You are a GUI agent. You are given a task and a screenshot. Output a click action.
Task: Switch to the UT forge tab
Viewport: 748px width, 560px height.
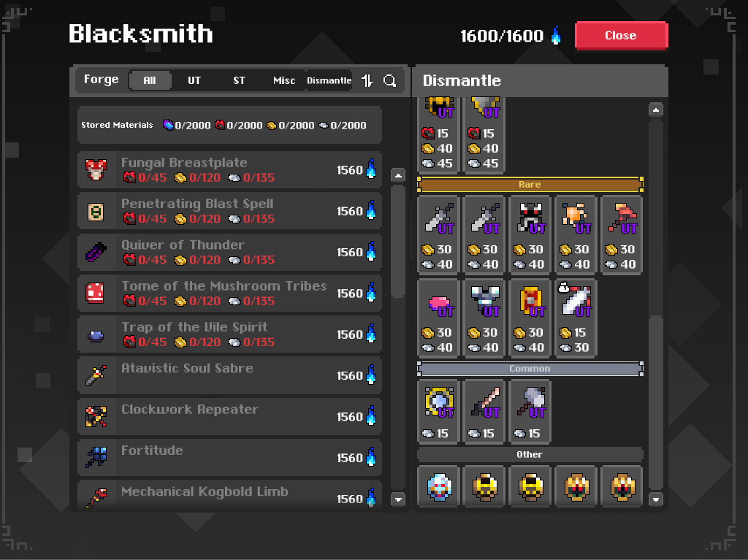(x=194, y=80)
